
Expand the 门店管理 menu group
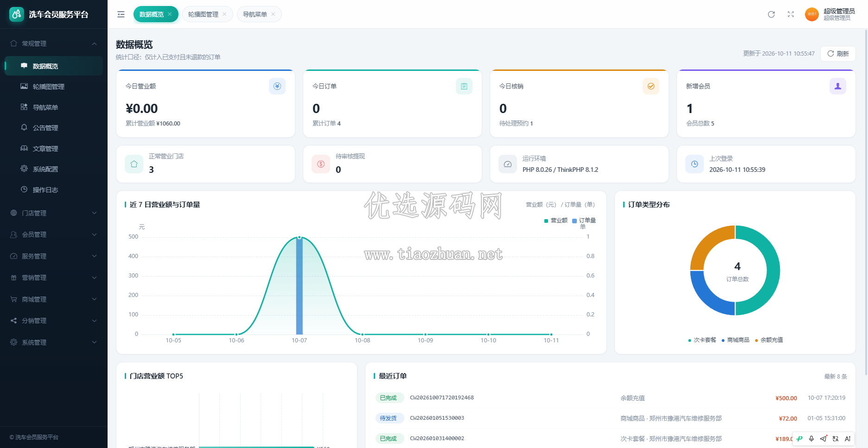point(54,213)
